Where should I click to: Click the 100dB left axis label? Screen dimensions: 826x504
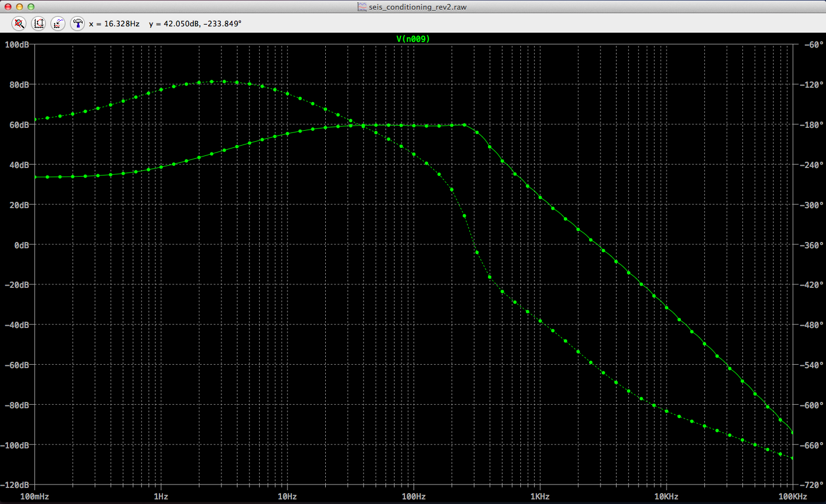click(x=17, y=45)
